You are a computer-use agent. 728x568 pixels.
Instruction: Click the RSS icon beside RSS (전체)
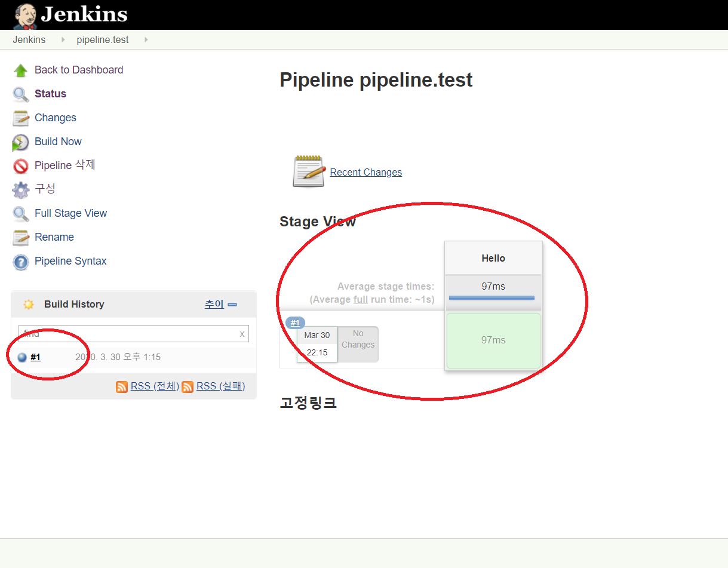pos(122,386)
